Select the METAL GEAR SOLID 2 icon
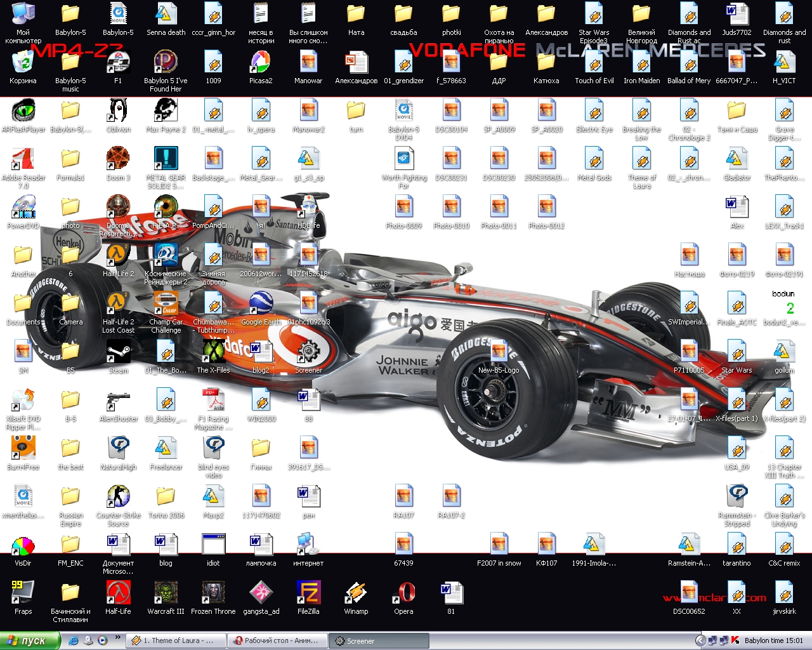The image size is (812, 650). 166,168
